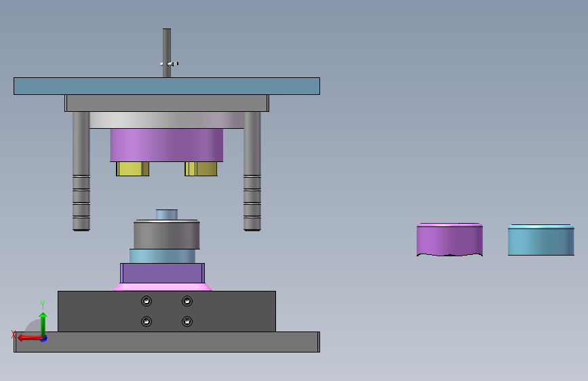Screen dimensions: 588x381
Task: Click the lower-right socket screw on the lower block
Action: 187,321
